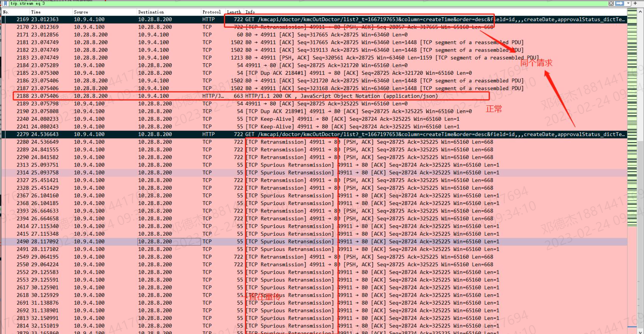Select packet 2190 TCP Dup ACK 2189#1 row
Screen dimensions: 644x334
point(314,111)
